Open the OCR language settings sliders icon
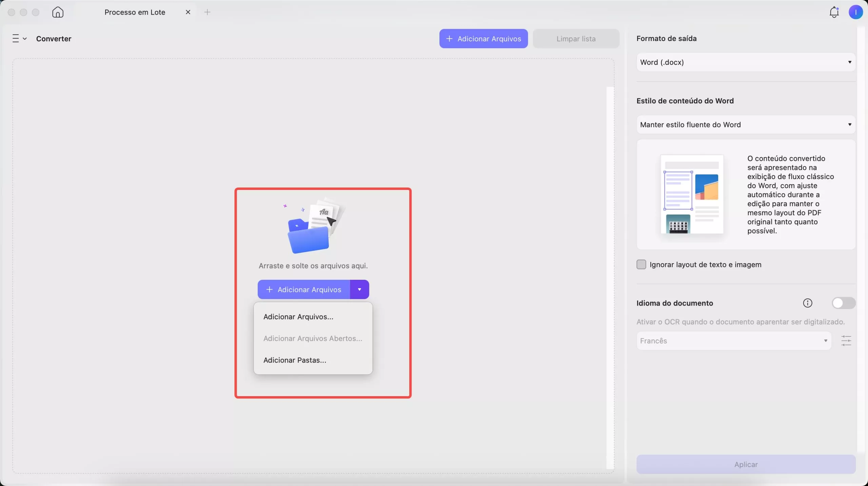The width and height of the screenshot is (868, 486). coord(846,341)
